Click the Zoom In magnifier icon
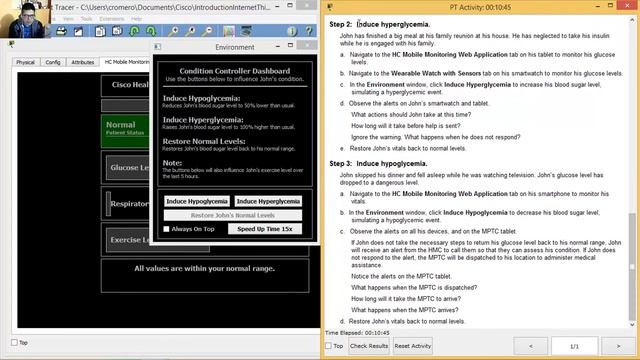Screen dimensions: 640x360 173,31
